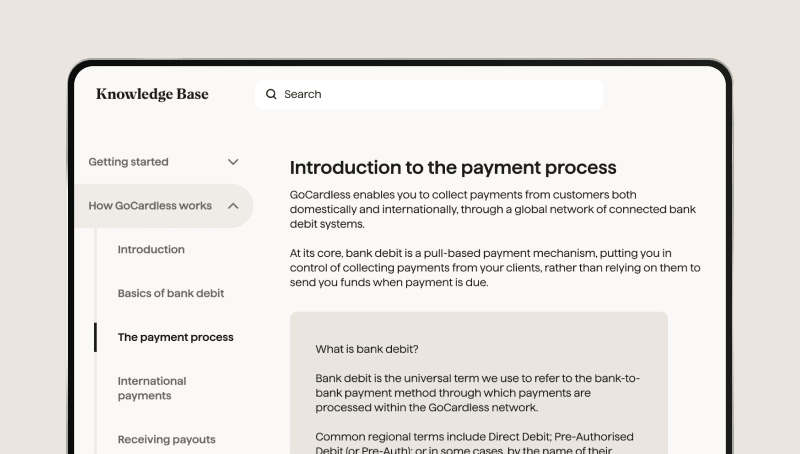Screen dimensions: 800x454
Task: Collapse the How GoCardless works chevron
Action: 233,206
